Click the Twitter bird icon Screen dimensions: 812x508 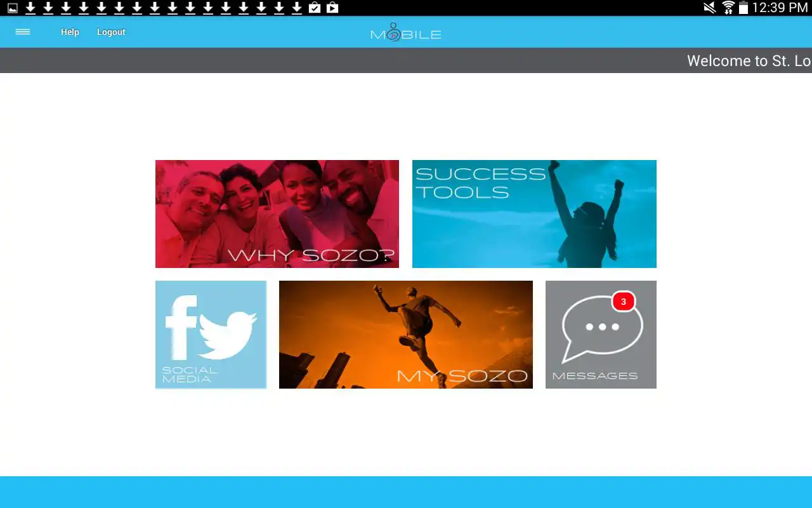pos(228,333)
